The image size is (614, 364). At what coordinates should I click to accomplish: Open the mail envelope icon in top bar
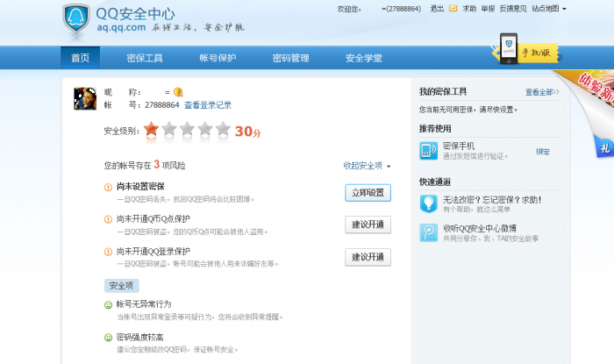[453, 8]
